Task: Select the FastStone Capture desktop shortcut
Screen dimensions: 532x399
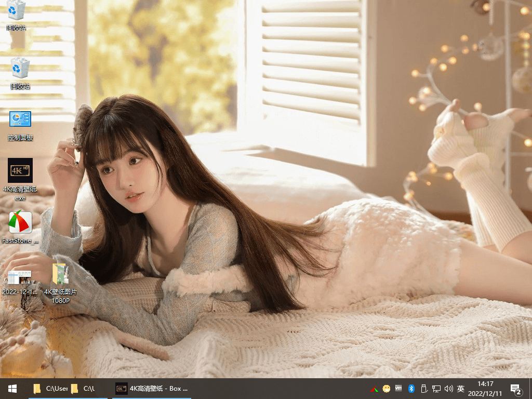Action: [20, 223]
